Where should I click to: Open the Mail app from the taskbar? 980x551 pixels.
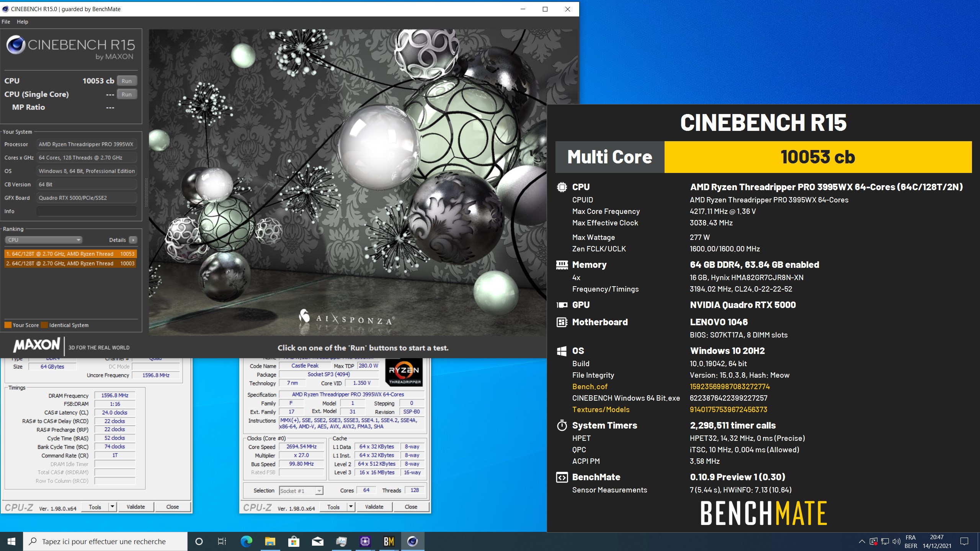pos(317,541)
